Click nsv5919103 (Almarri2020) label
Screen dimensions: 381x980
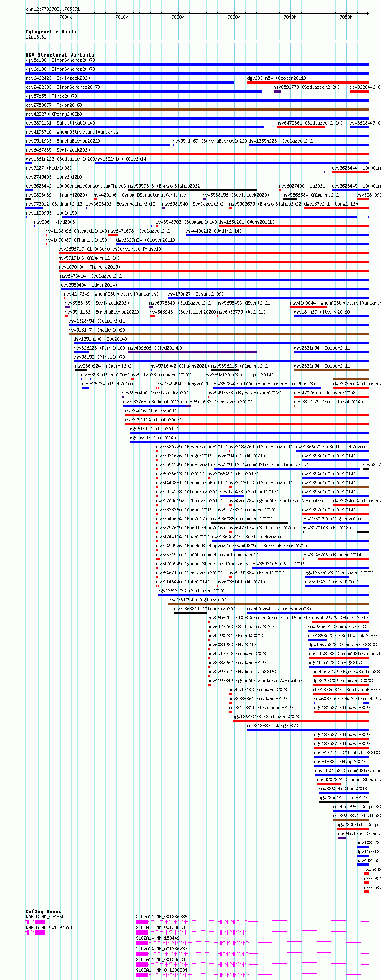(x=89, y=258)
